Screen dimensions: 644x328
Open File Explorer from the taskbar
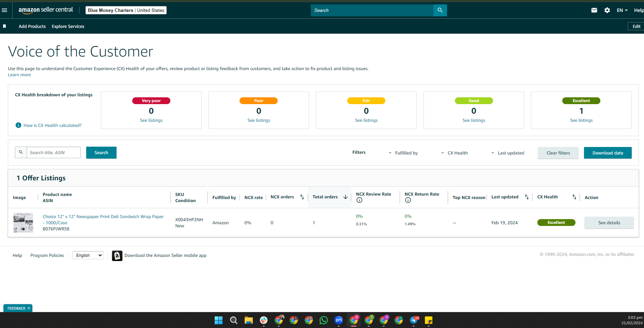[248, 320]
